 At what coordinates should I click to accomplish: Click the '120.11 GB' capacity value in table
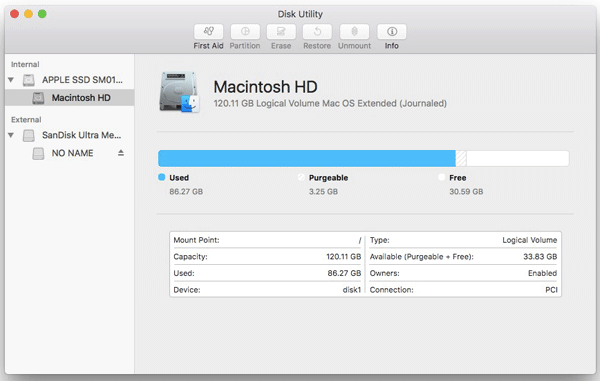344,257
